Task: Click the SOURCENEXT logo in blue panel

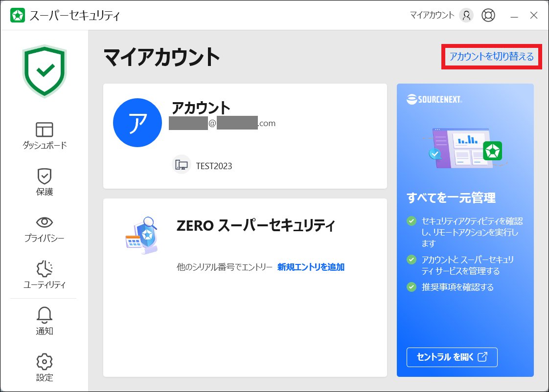Action: point(435,99)
